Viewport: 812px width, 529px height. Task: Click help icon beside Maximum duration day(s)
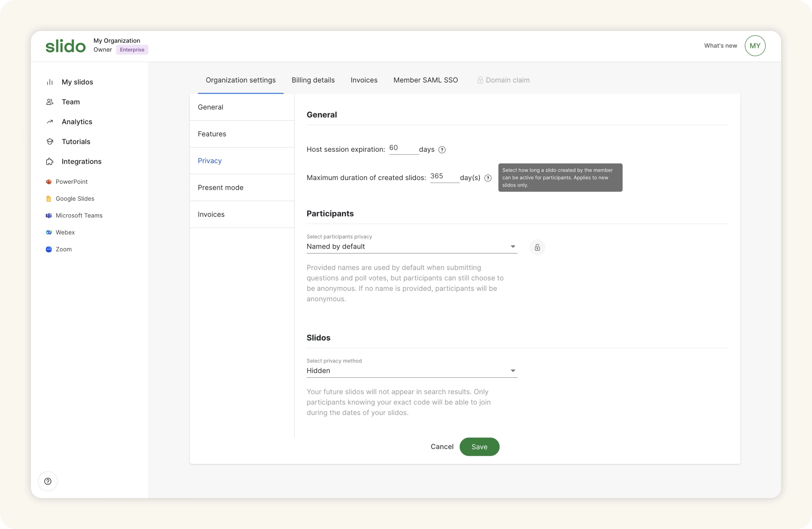click(x=488, y=178)
